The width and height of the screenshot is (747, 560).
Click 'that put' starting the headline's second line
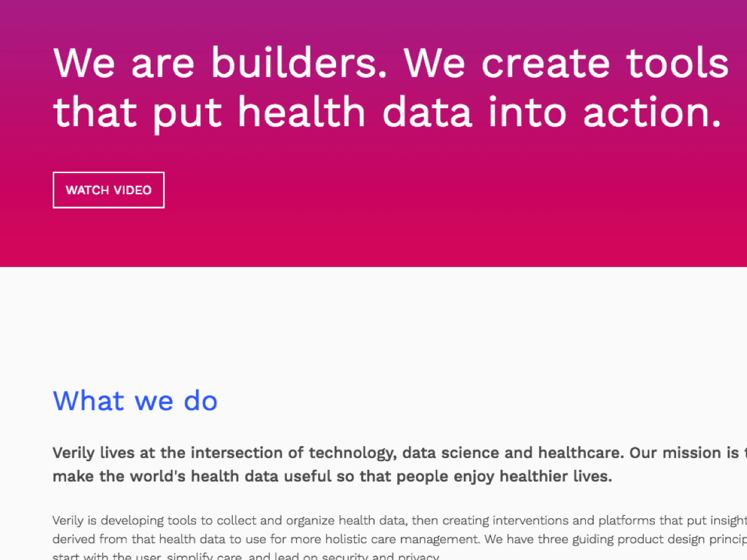(138, 112)
